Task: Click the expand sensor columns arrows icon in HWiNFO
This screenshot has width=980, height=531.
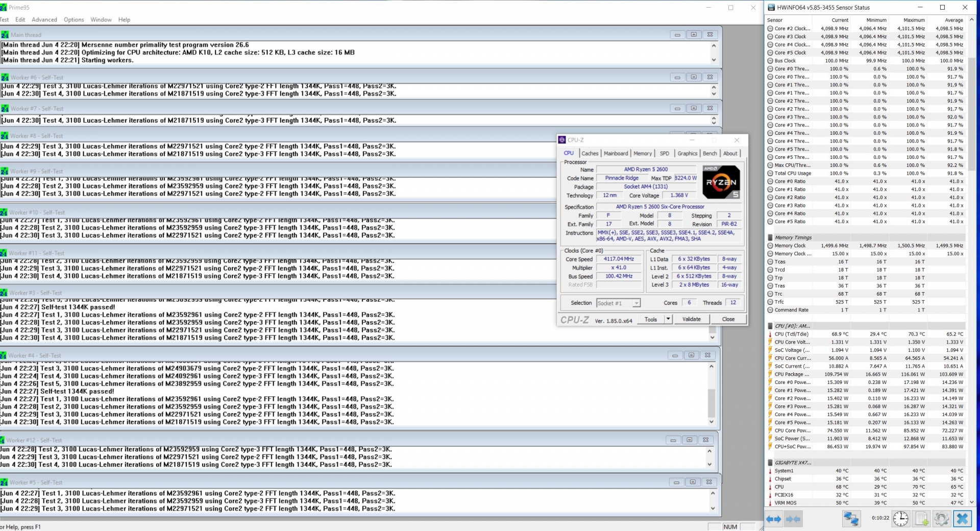Action: (774, 519)
